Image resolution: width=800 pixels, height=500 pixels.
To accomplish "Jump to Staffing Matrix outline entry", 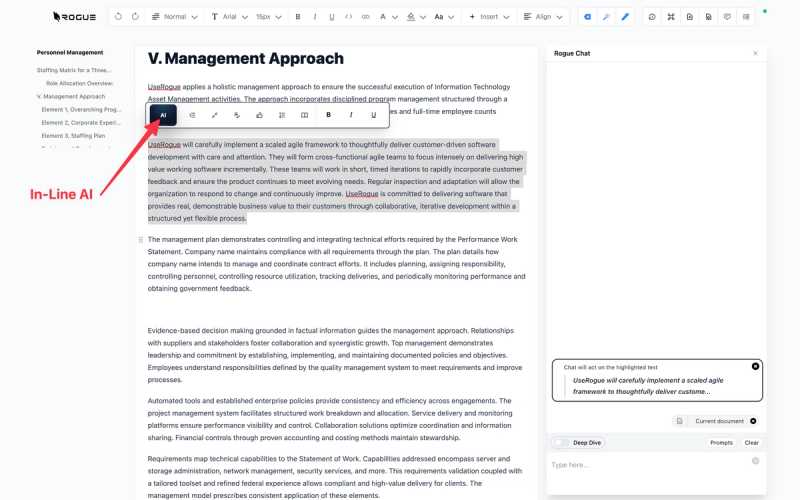I will 74,70.
